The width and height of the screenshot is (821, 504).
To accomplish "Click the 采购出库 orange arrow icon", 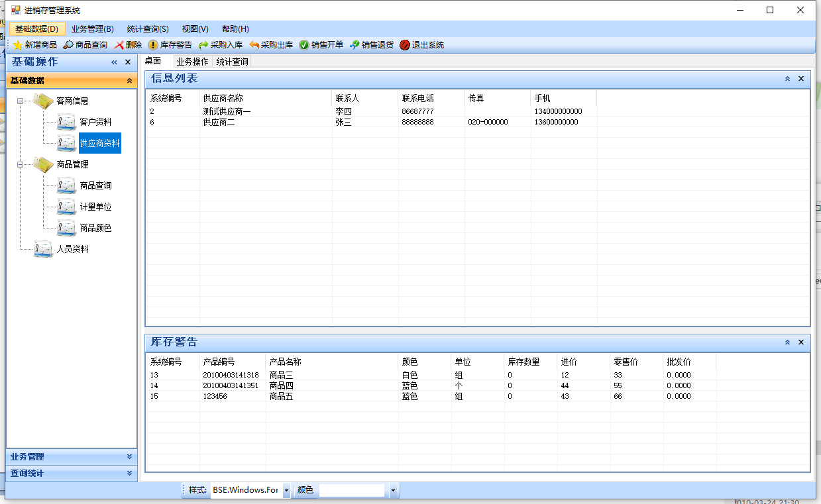I will tap(254, 45).
